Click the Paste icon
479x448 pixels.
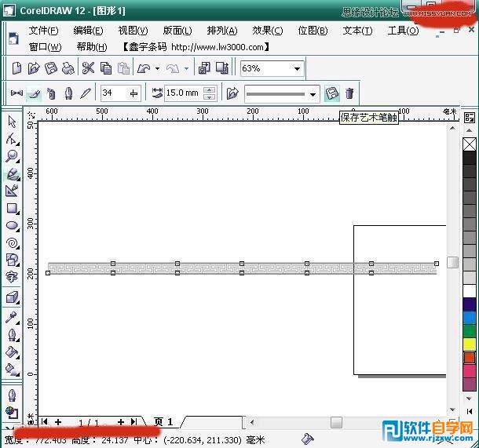coord(123,67)
